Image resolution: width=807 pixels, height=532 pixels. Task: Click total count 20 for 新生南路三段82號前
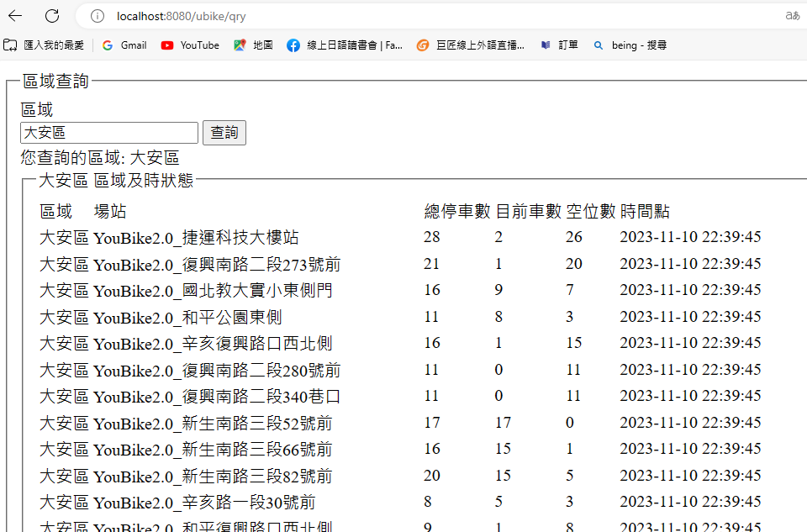click(432, 476)
